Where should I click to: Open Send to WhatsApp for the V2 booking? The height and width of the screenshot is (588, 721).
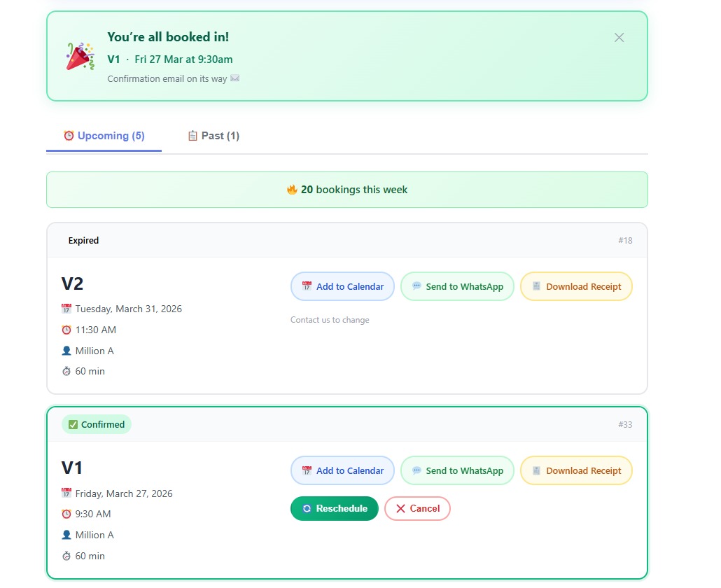[457, 286]
